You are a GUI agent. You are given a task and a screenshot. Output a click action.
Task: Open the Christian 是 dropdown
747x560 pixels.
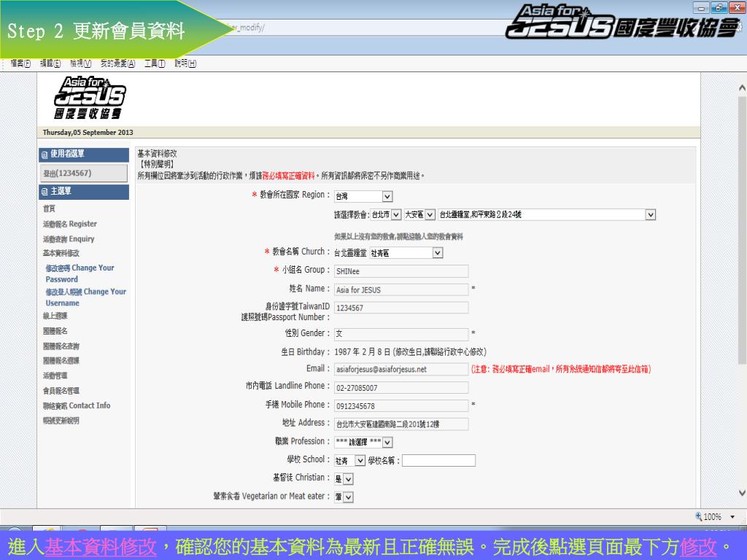point(344,479)
